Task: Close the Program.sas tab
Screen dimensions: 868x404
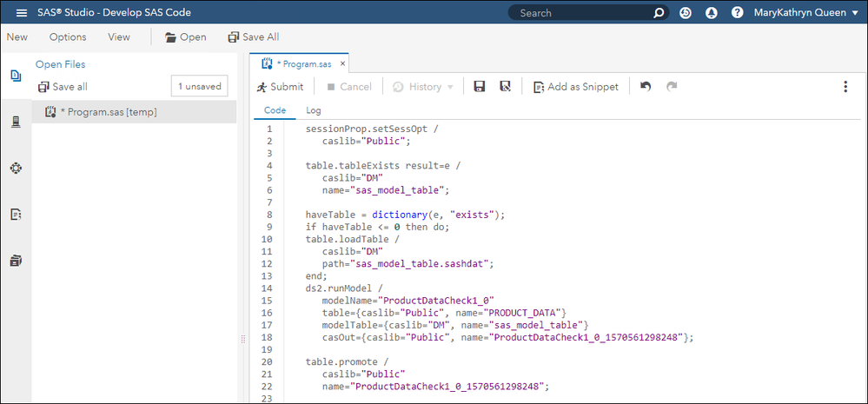Action: 342,63
